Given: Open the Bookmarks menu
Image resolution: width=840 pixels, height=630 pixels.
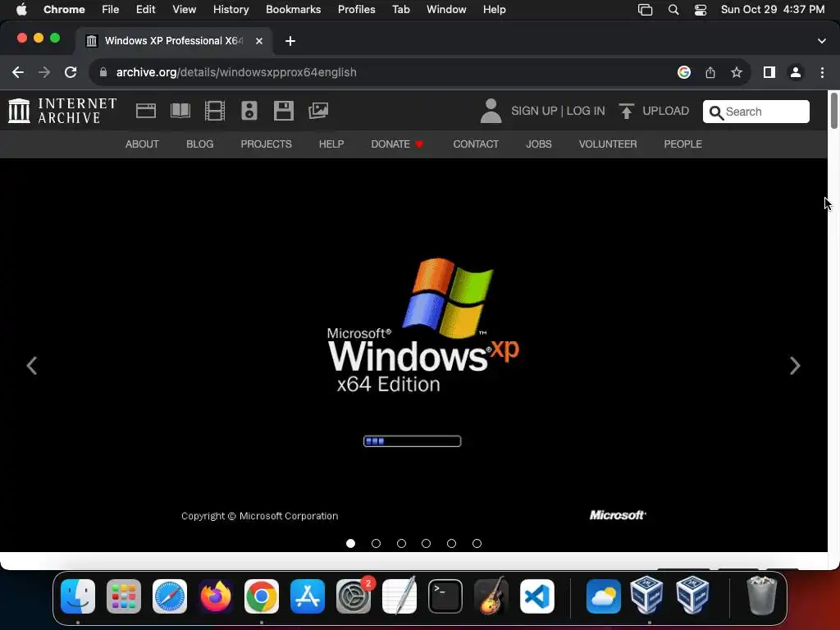Looking at the screenshot, I should pos(293,10).
